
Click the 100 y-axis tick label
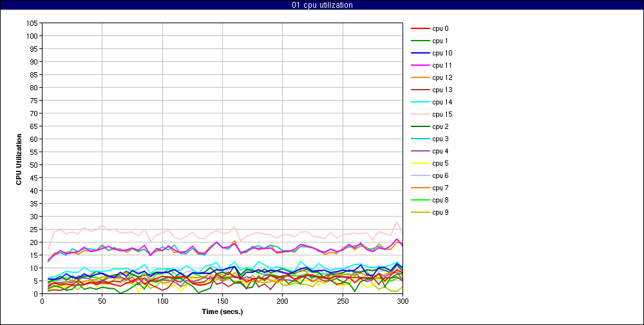(x=33, y=36)
